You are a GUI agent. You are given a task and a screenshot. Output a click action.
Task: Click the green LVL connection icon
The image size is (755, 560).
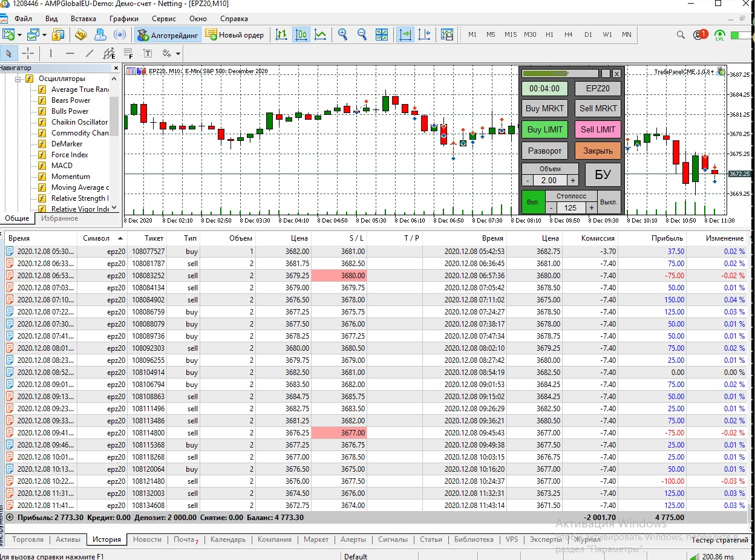pyautogui.click(x=720, y=34)
